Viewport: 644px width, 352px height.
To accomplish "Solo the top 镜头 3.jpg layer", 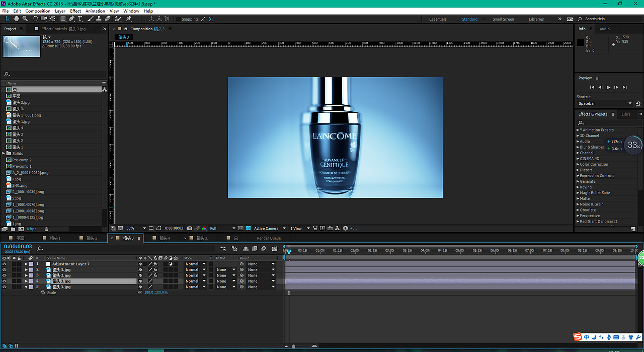I will coord(15,269).
